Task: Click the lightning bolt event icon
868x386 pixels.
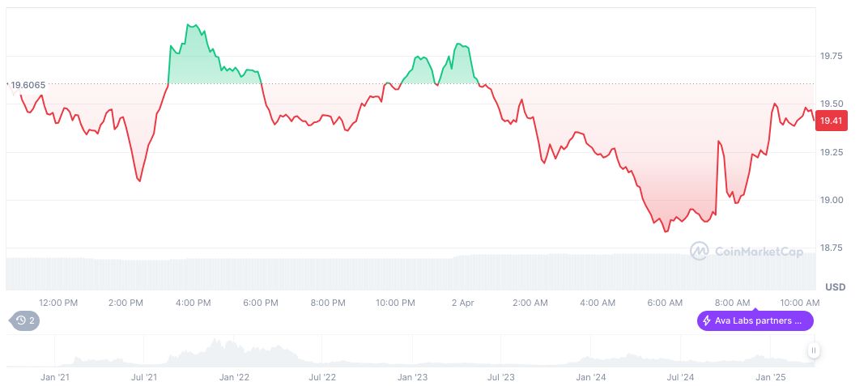Action: pos(707,320)
